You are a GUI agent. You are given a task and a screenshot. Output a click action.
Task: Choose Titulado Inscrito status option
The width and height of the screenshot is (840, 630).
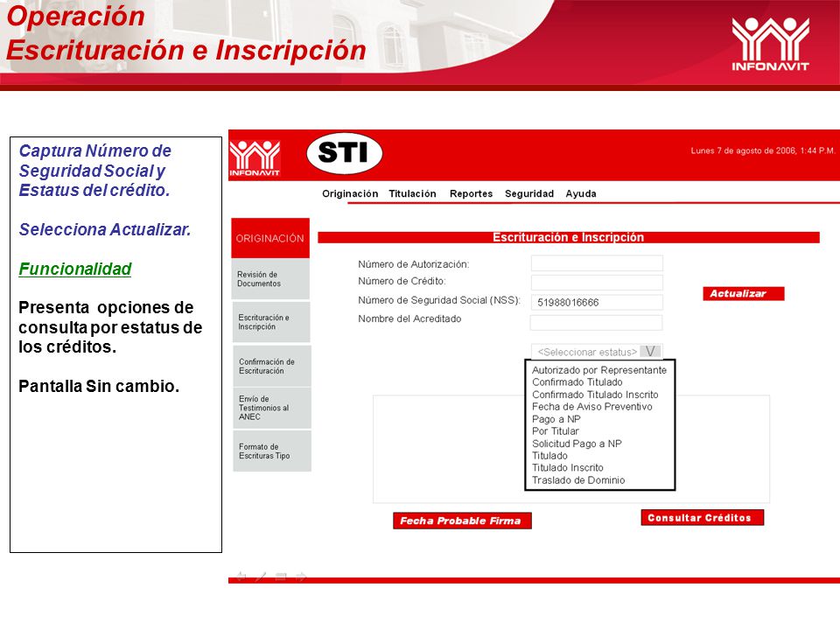pyautogui.click(x=567, y=467)
